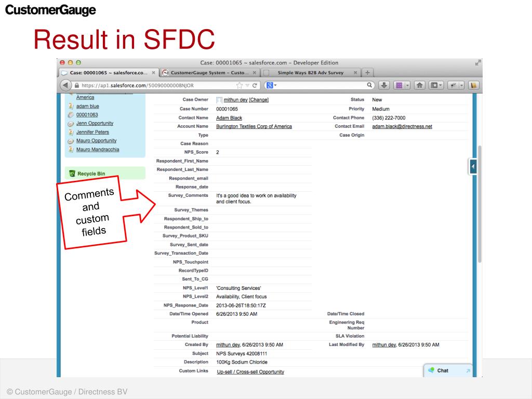
Task: Click the Survey_Comments value text
Action: coord(256,198)
